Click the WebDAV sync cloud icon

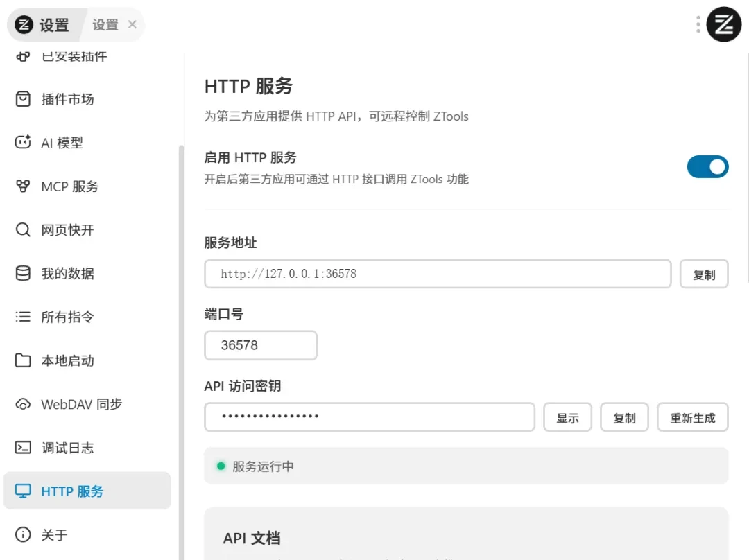point(23,404)
